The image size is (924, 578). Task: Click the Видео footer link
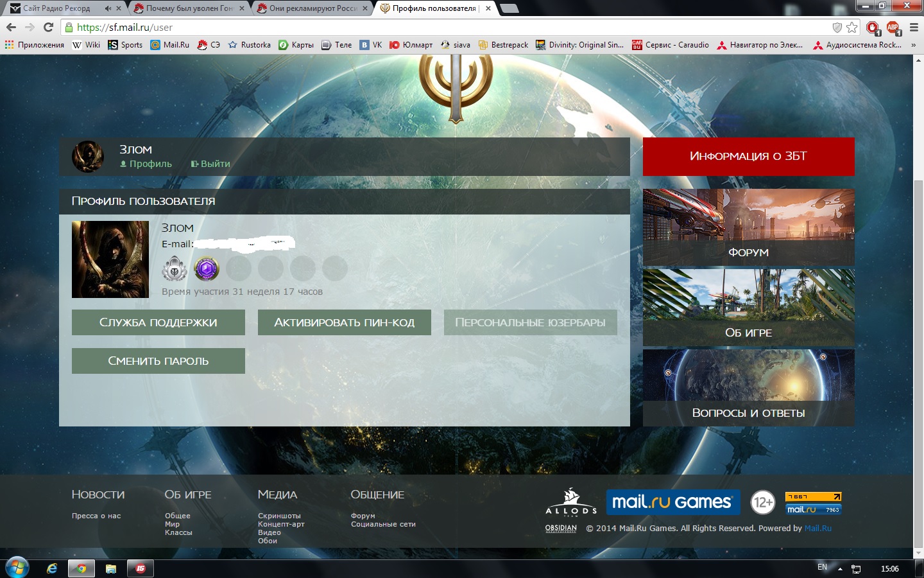tap(269, 532)
